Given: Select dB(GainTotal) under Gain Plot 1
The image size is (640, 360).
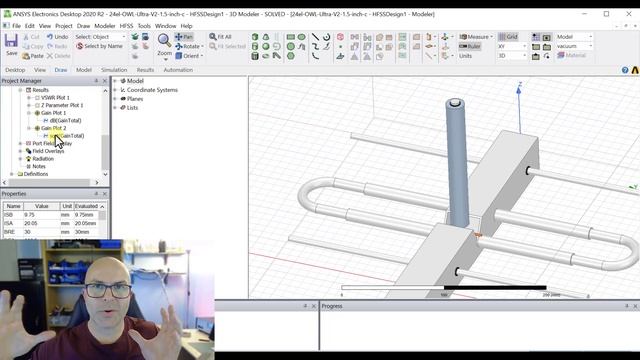Looking at the screenshot, I should (65, 121).
